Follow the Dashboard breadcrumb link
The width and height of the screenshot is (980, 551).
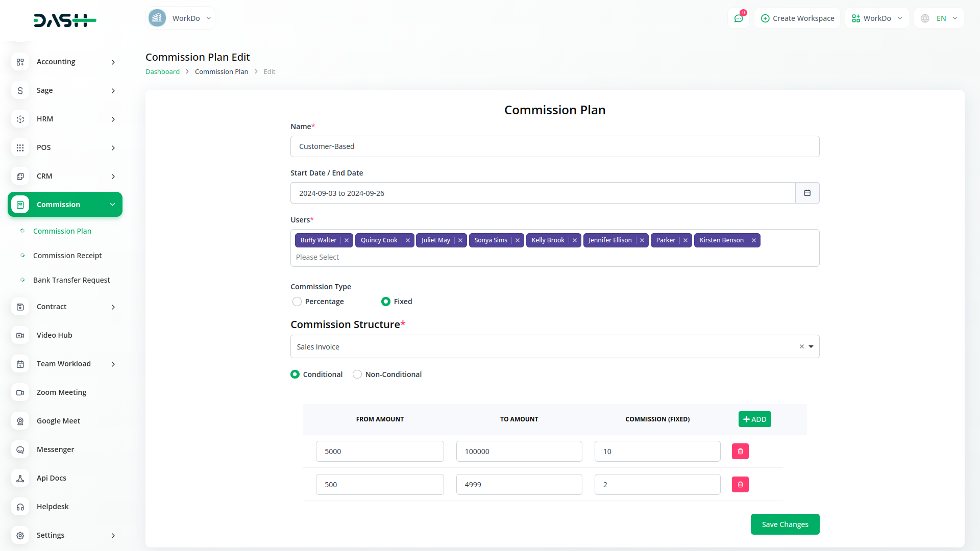click(162, 71)
